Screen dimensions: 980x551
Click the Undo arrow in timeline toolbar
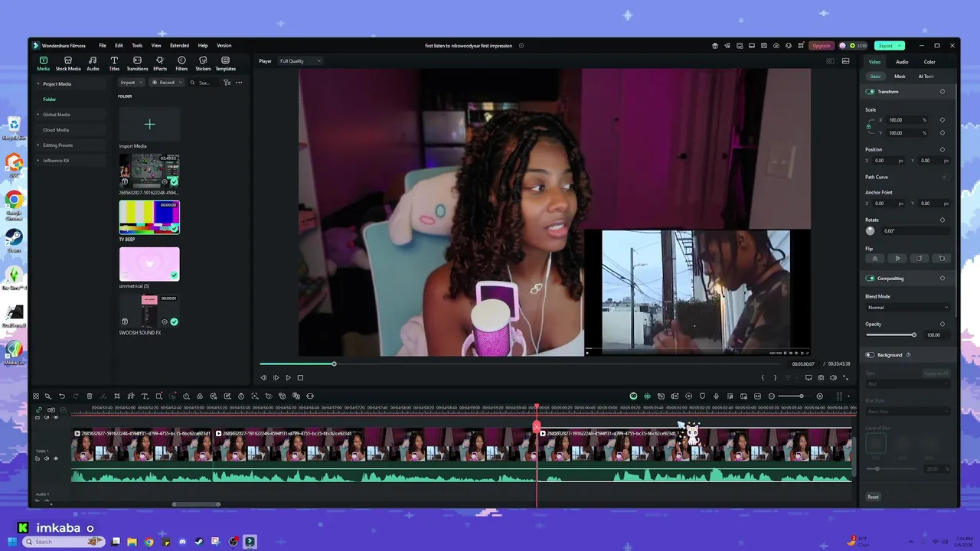62,396
